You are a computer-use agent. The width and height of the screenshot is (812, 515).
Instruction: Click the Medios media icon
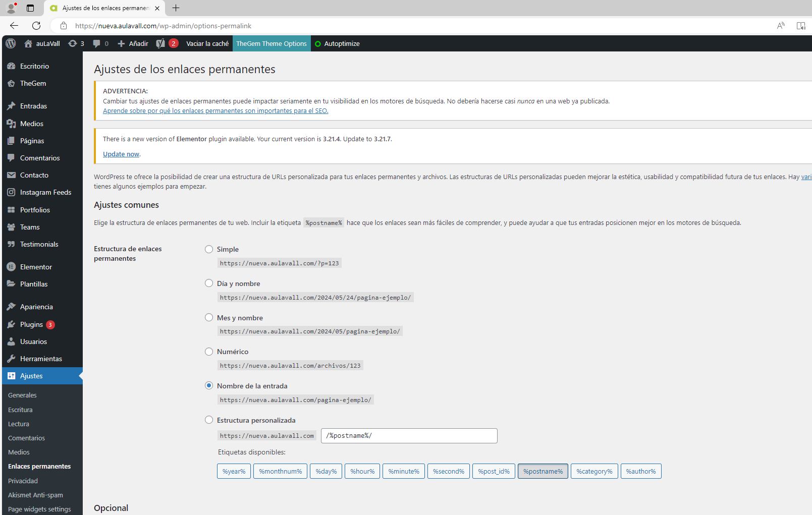[11, 124]
